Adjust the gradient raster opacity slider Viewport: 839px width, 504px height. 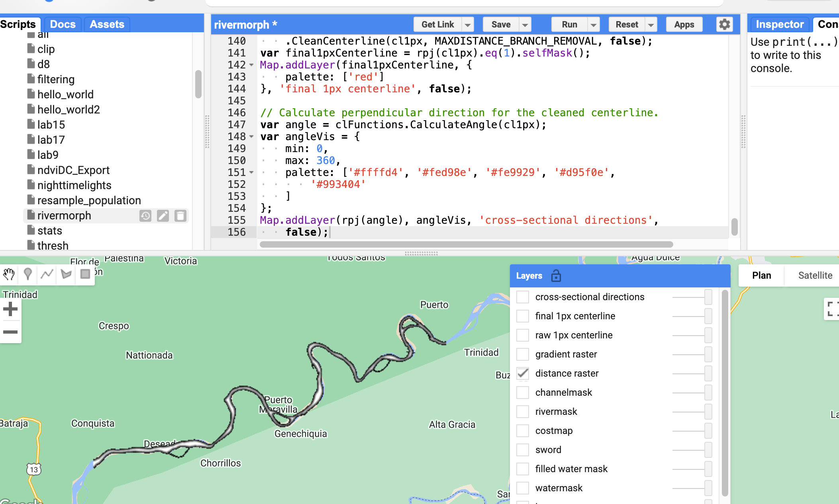click(708, 354)
